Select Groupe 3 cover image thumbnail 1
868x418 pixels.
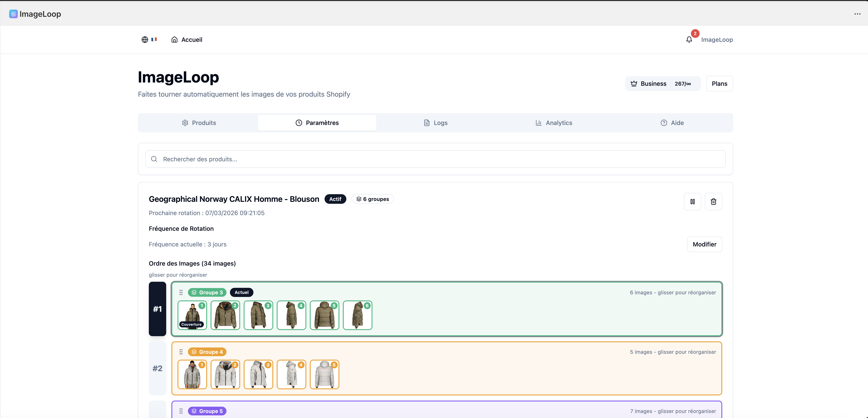click(x=192, y=315)
